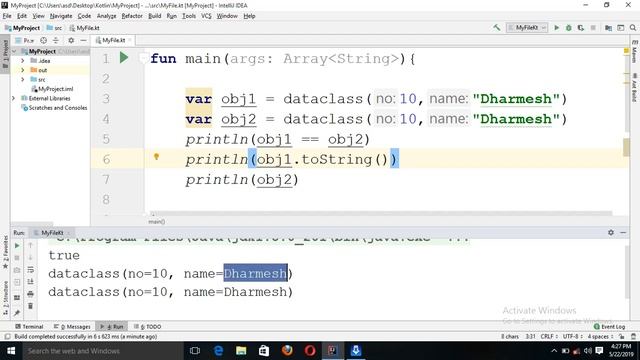Viewport: 640px width, 360px height.
Task: Open the Navigate menu
Action: coord(61,16)
